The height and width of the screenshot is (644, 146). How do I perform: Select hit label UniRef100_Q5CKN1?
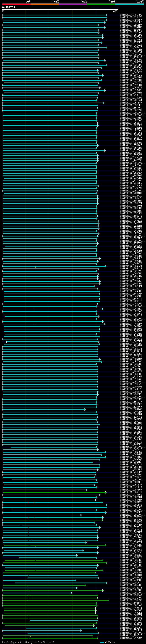coord(131,467)
